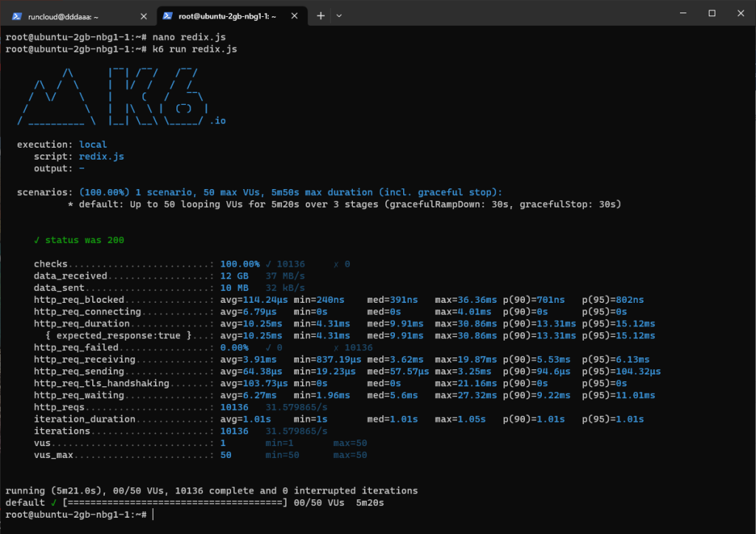756x534 pixels.
Task: Click the data_received '12 GB' value
Action: [x=234, y=276]
